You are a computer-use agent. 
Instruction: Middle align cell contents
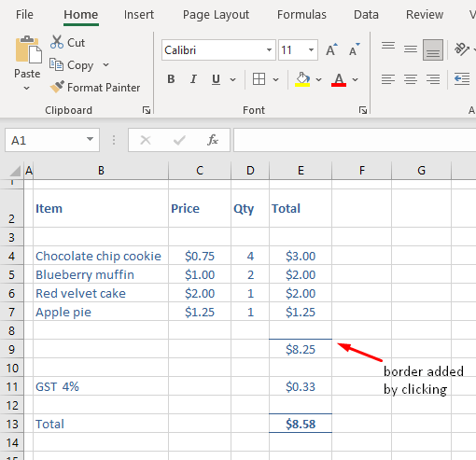(x=411, y=49)
